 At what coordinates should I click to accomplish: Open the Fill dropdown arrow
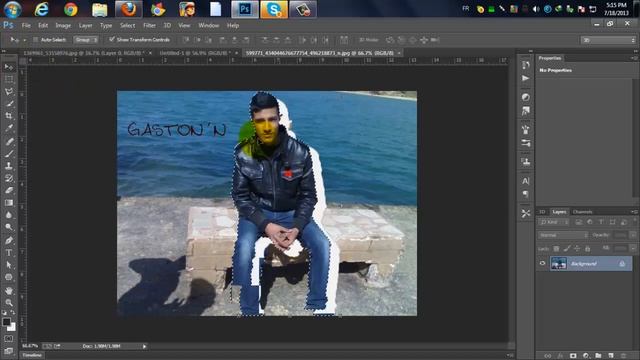click(633, 248)
